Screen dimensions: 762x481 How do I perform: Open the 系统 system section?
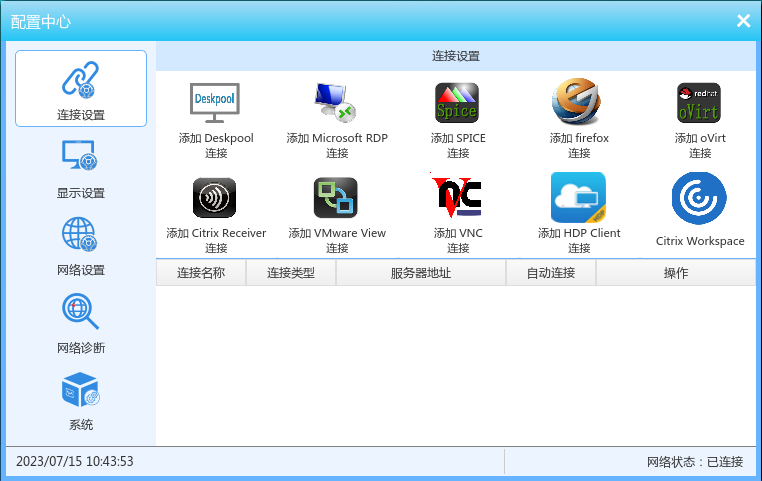click(x=81, y=401)
